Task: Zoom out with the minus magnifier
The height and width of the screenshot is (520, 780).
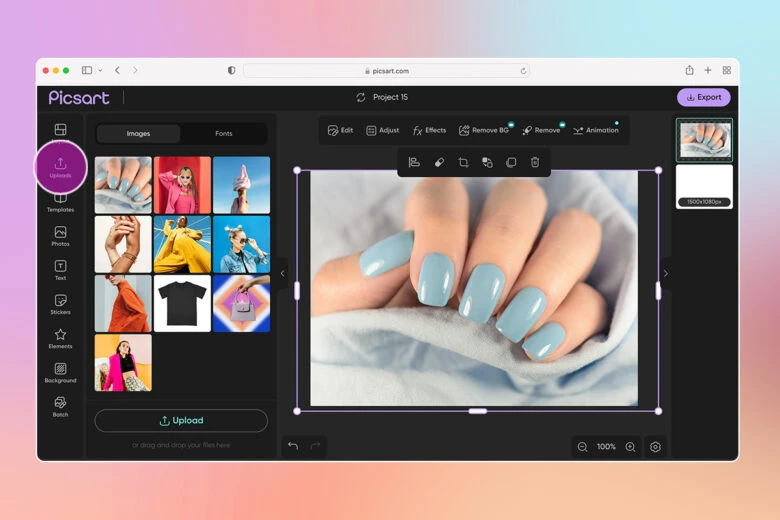Action: 583,447
